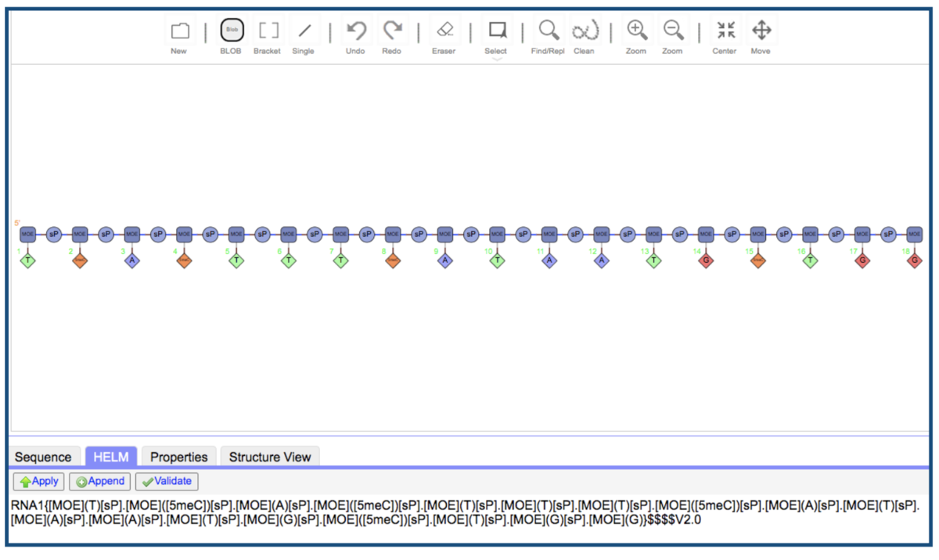Click the MOE sugar above base 11
The height and width of the screenshot is (560, 939).
pyautogui.click(x=549, y=233)
